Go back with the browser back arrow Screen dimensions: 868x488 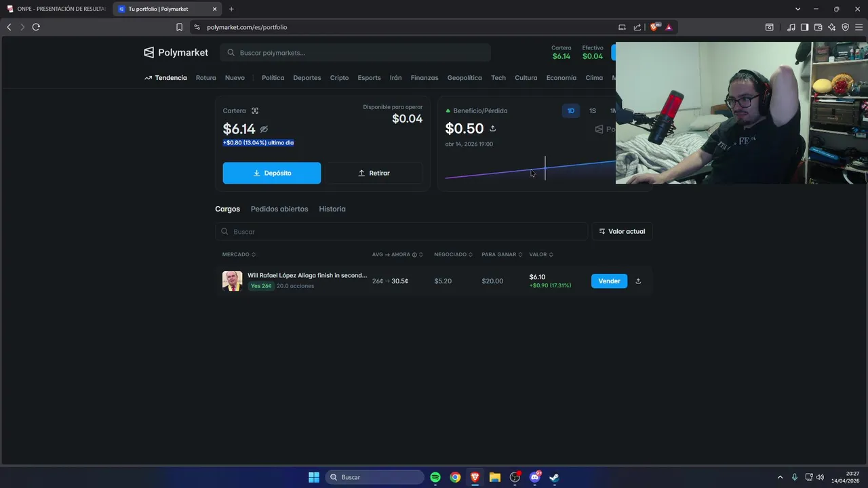(9, 27)
